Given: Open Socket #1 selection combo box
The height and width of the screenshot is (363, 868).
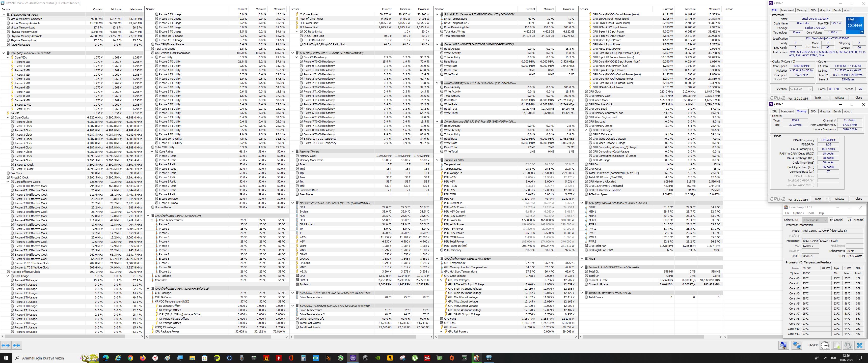Looking at the screenshot, I should pos(801,89).
